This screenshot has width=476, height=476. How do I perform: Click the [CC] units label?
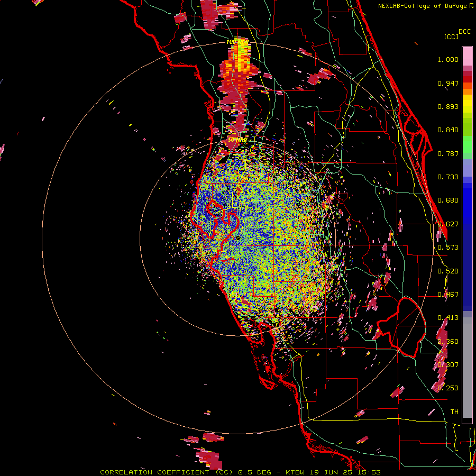tap(451, 36)
